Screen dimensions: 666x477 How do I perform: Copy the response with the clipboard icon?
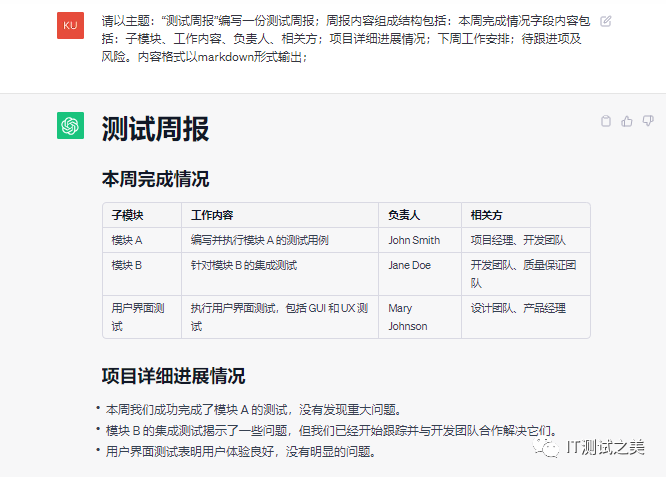605,121
